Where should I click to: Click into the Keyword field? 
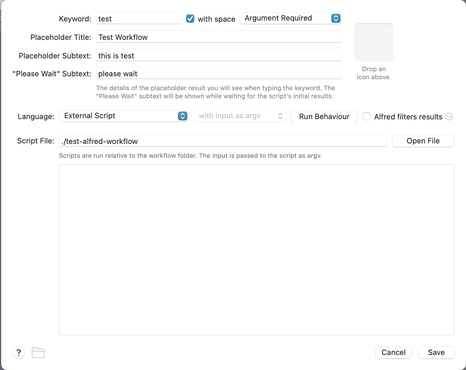coord(139,19)
